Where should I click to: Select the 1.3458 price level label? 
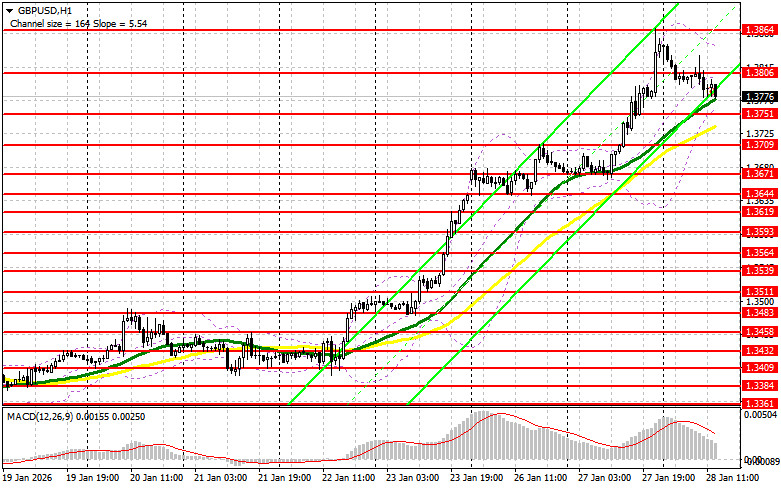[760, 332]
